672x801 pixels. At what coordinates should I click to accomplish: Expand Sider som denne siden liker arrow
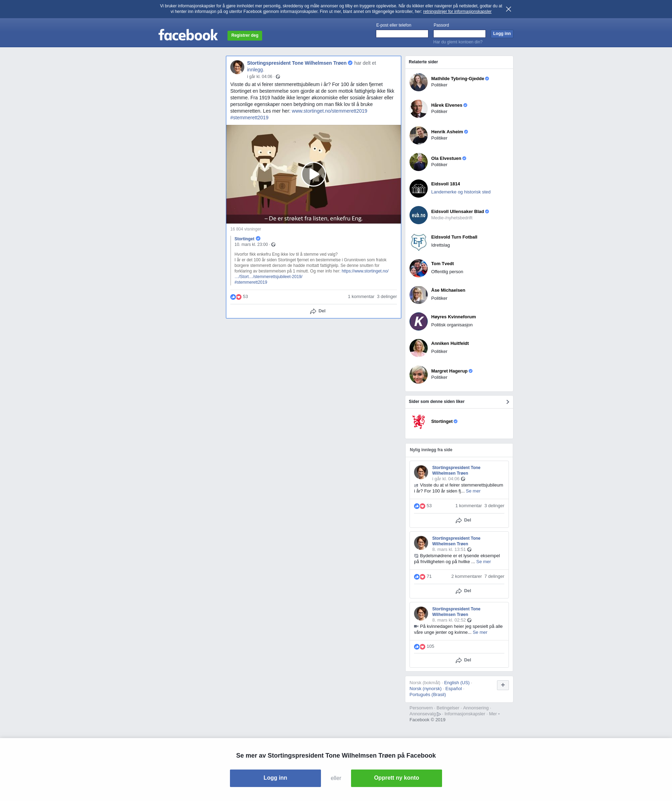[x=507, y=402]
